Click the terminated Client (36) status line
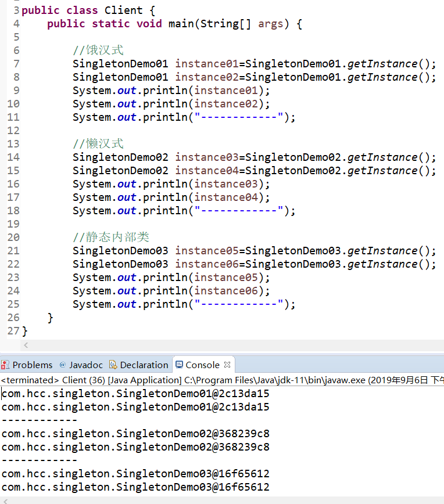 click(222, 380)
